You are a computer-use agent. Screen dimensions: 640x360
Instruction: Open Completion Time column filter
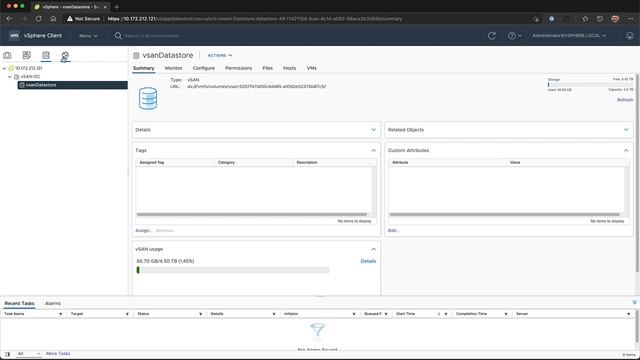coord(506,314)
